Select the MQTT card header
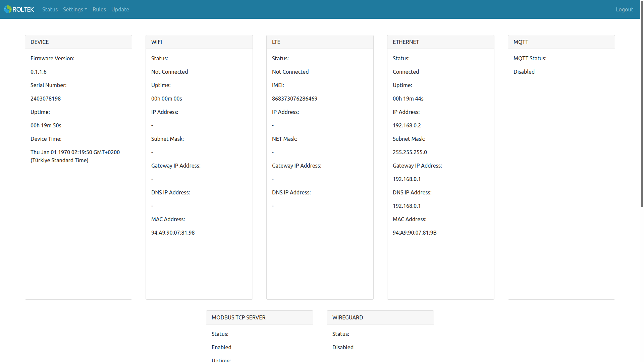The image size is (644, 362). click(561, 42)
